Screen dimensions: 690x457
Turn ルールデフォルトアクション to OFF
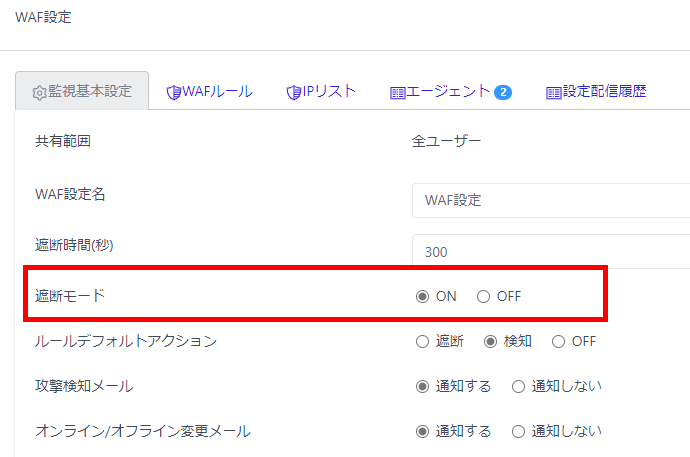[559, 341]
